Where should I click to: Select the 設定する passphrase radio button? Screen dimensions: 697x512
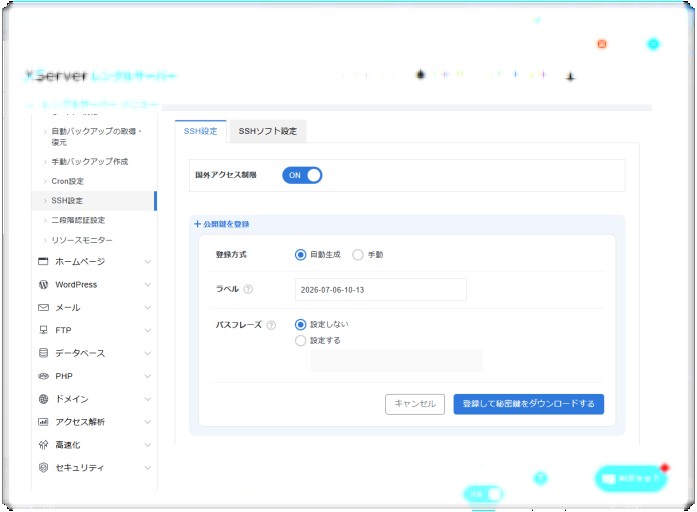tap(300, 340)
